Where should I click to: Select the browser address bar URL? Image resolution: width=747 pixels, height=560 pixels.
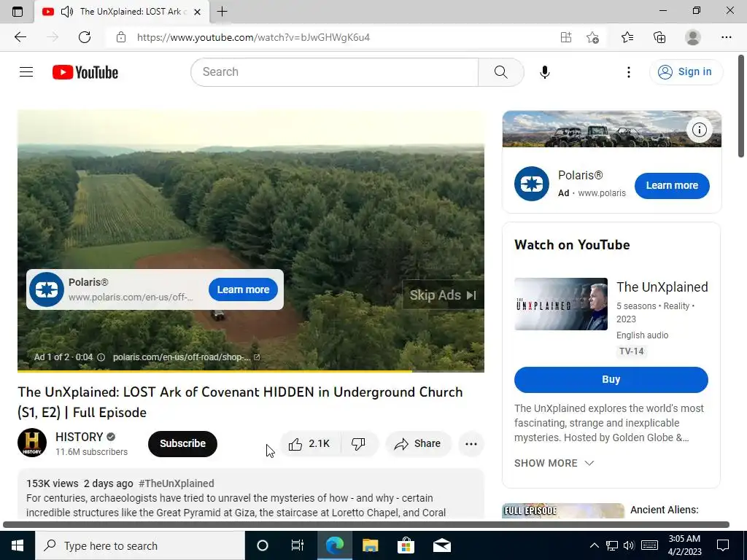(253, 37)
